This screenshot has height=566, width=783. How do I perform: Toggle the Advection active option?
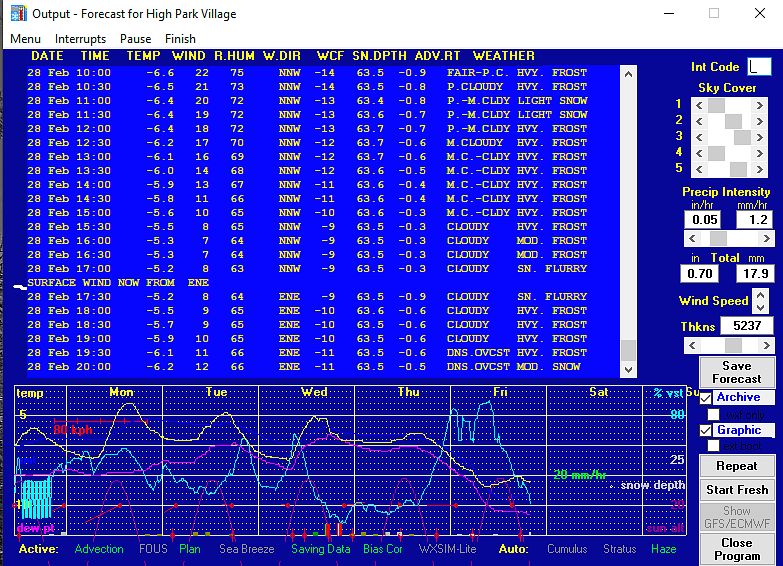99,549
